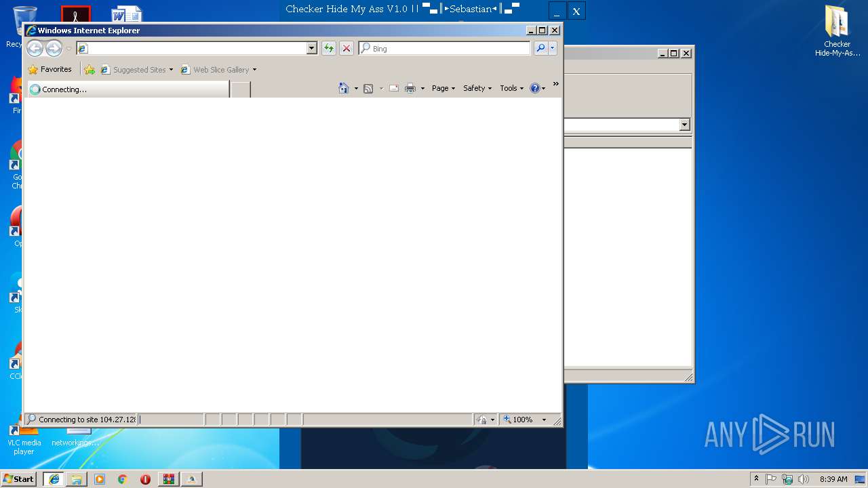The image size is (868, 488).
Task: Click Add to Favorites Bar star icon
Action: click(90, 69)
